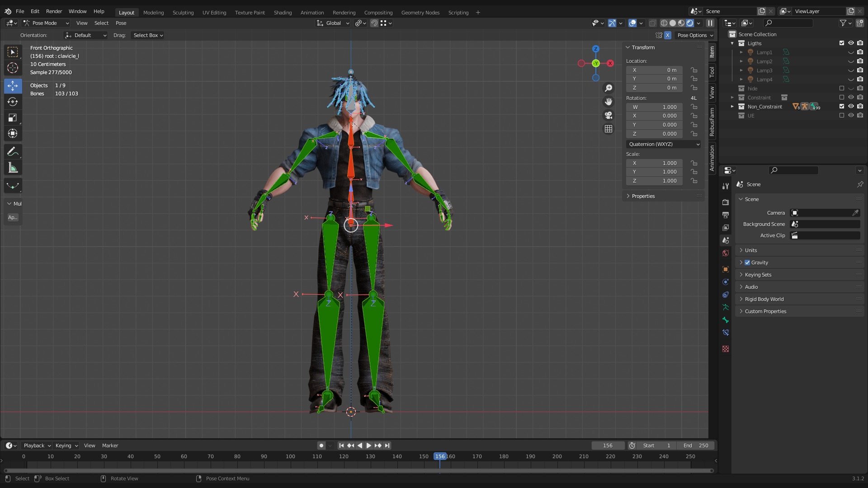The image size is (868, 488).
Task: Activate the Scale tool
Action: click(13, 118)
